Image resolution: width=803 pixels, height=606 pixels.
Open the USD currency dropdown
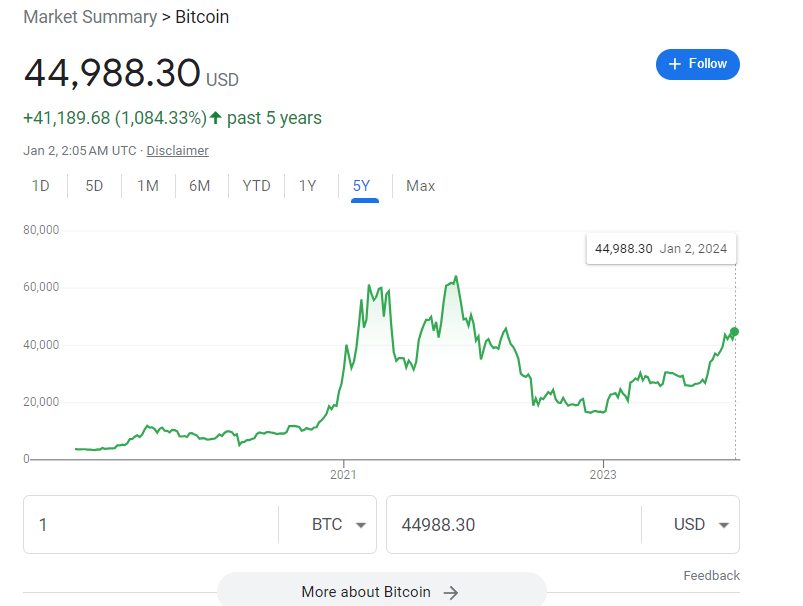[x=701, y=525]
